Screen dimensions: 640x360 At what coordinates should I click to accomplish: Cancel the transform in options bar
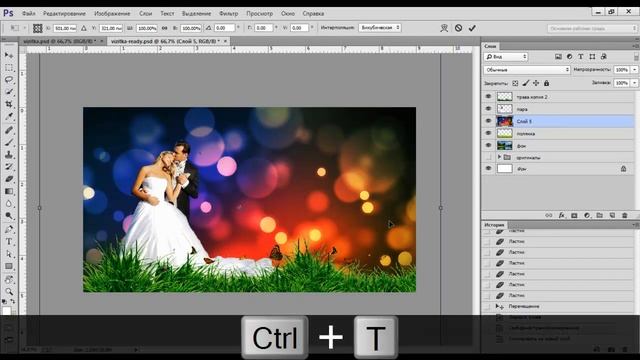click(x=458, y=28)
